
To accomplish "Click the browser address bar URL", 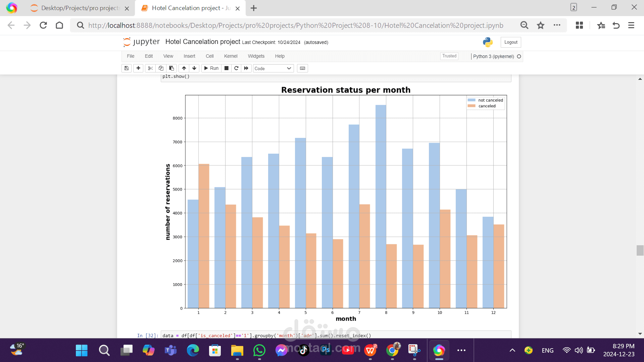I will [x=295, y=25].
